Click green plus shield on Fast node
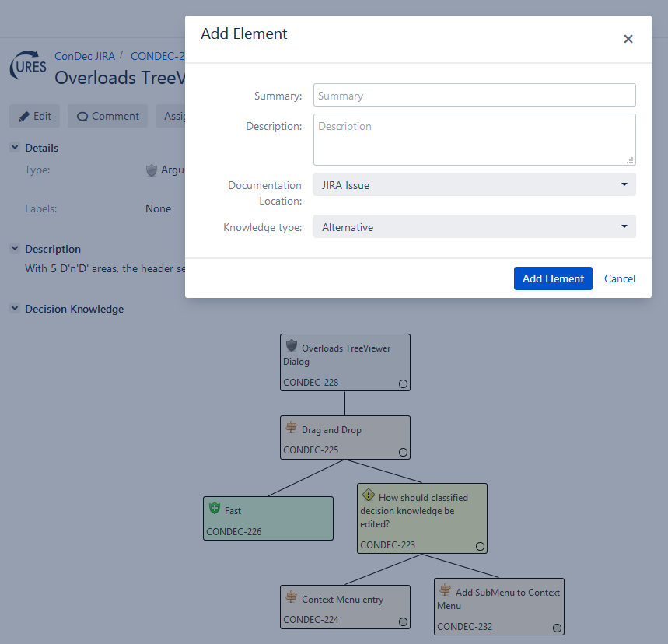668x644 pixels. 215,508
